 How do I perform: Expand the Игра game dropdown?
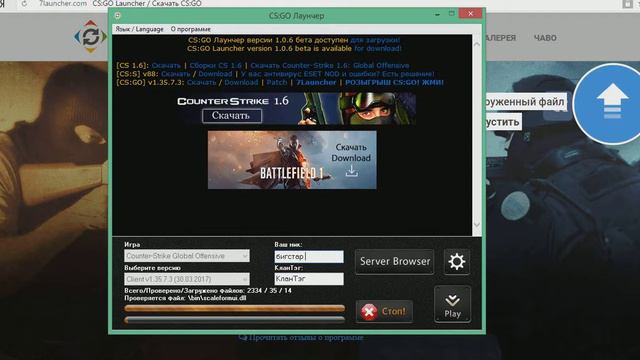tap(187, 256)
